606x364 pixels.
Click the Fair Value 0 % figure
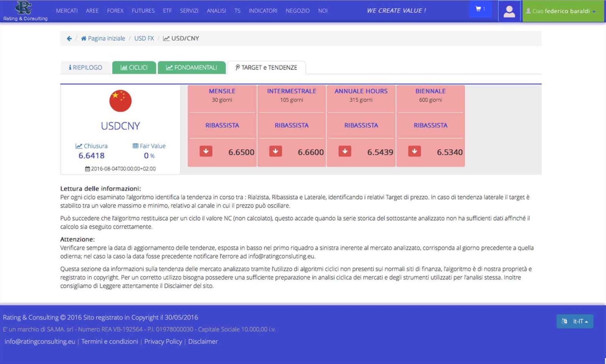pyautogui.click(x=149, y=155)
